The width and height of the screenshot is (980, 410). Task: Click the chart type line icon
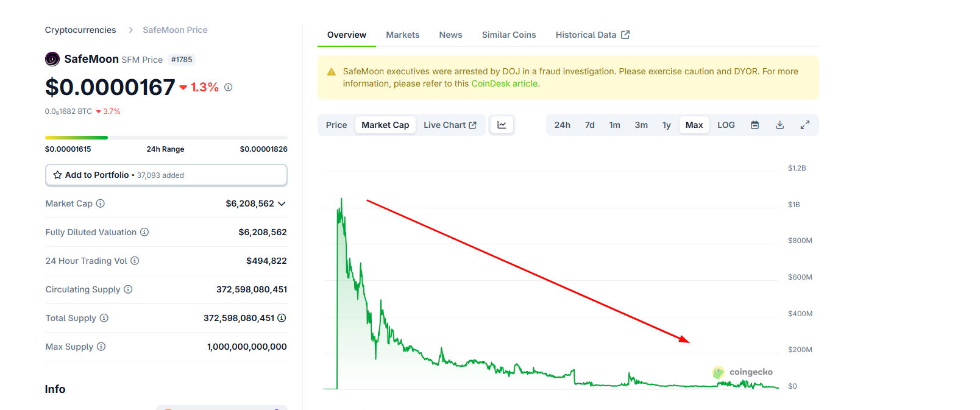click(502, 125)
